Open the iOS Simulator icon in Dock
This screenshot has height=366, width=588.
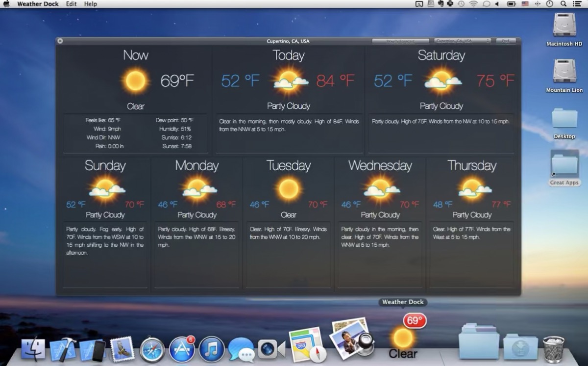(92, 350)
